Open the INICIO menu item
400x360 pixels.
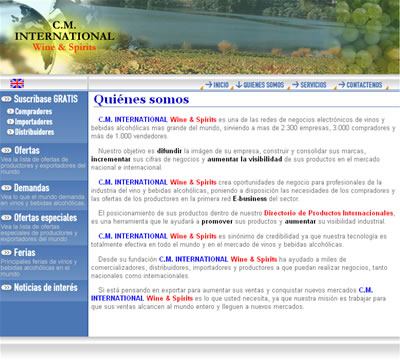(x=221, y=85)
